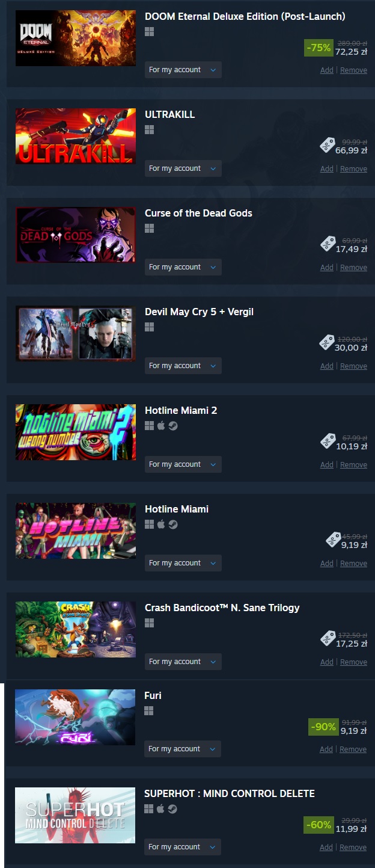Open the ULTRAKILL game banner thumbnail
This screenshot has width=375, height=868.
(x=76, y=136)
